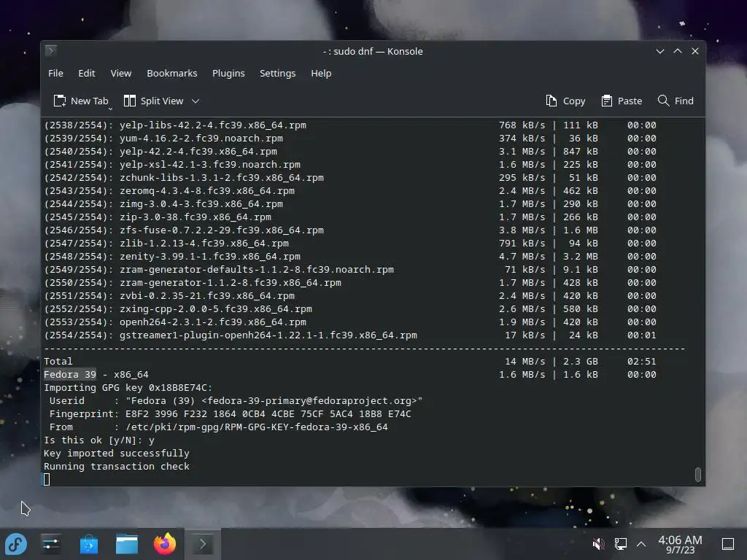Image resolution: width=747 pixels, height=560 pixels.
Task: Click the Find toolbar button
Action: click(x=676, y=101)
